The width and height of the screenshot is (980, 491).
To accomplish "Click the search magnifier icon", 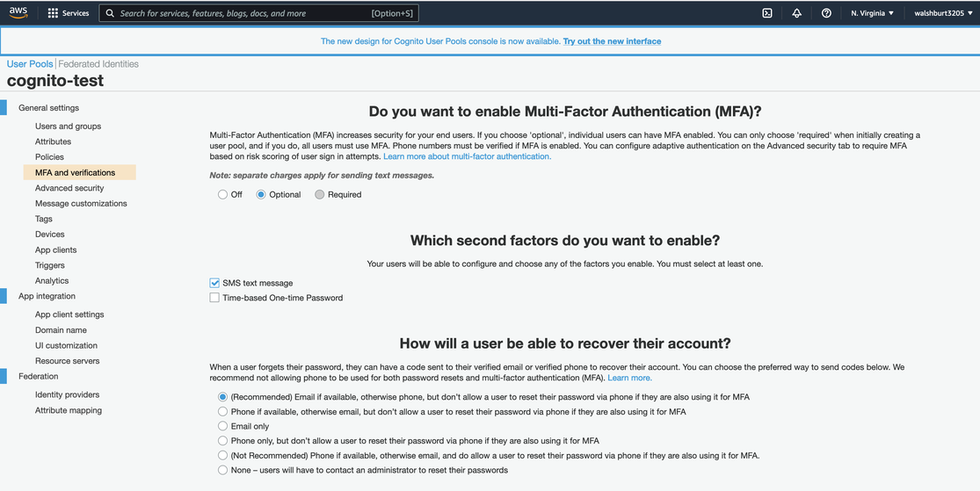I will pyautogui.click(x=110, y=13).
